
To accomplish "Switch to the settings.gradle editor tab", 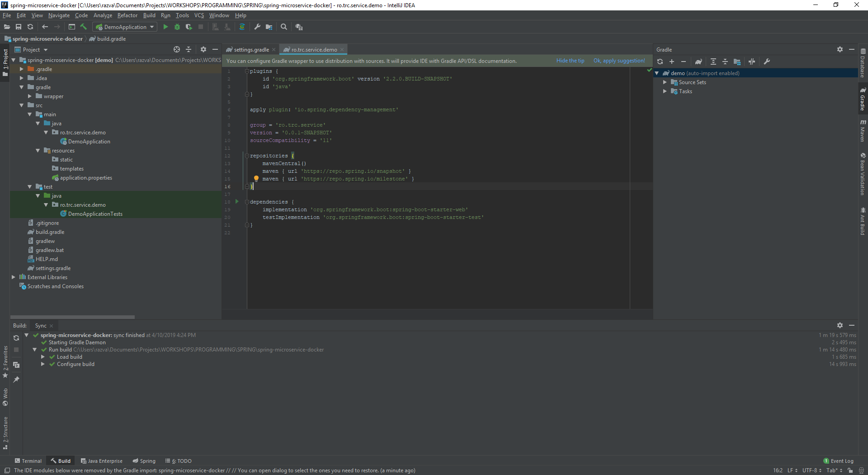I will pyautogui.click(x=251, y=50).
